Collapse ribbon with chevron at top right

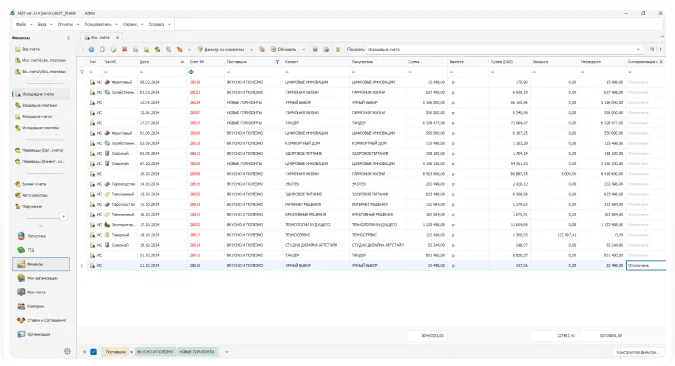pyautogui.click(x=662, y=37)
